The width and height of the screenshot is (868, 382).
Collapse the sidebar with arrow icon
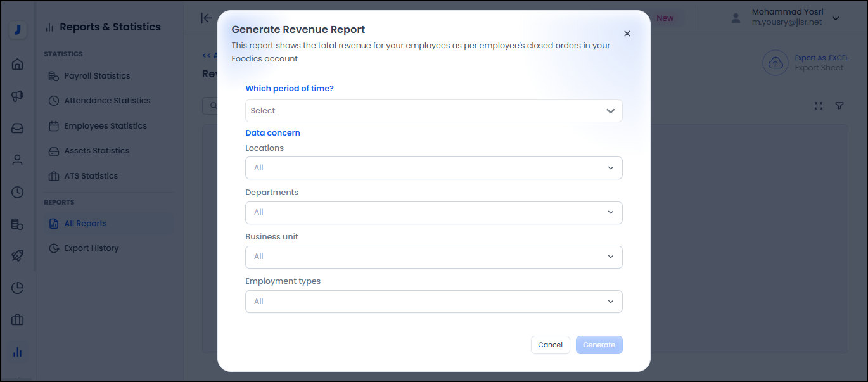click(x=207, y=18)
